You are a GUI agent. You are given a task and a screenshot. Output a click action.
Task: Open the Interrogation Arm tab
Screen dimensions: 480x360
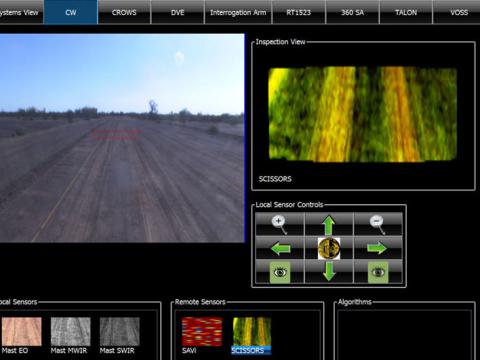[x=238, y=12]
